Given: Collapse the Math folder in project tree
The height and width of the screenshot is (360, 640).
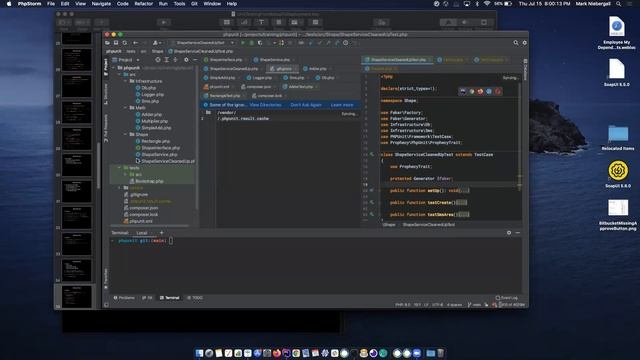Looking at the screenshot, I should 126,108.
